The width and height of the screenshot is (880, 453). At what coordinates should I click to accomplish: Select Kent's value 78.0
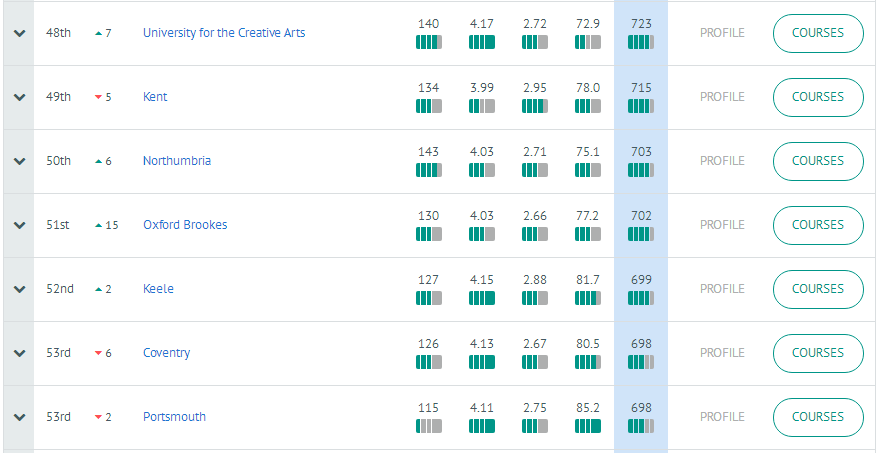click(x=588, y=88)
